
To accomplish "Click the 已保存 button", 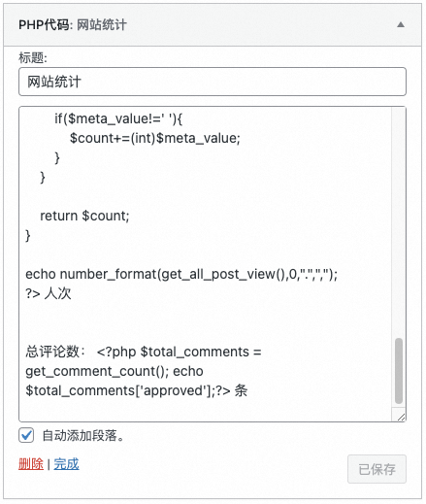I will pyautogui.click(x=377, y=469).
